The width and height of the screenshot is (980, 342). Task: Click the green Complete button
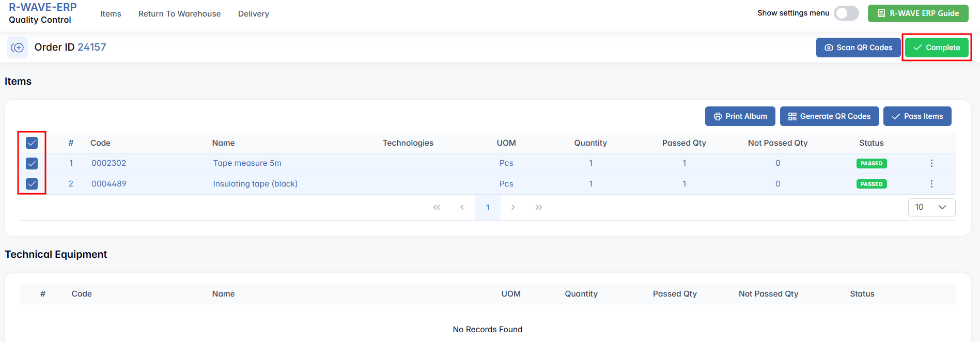[936, 48]
